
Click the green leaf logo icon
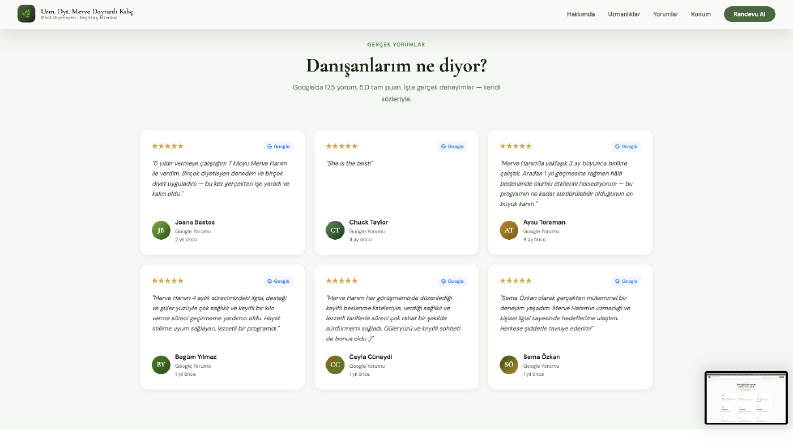pos(26,14)
